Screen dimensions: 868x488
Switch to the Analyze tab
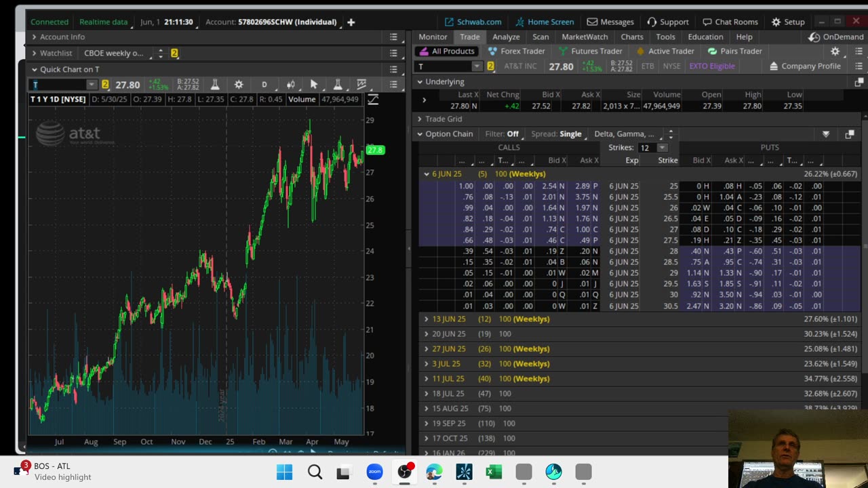(x=506, y=37)
